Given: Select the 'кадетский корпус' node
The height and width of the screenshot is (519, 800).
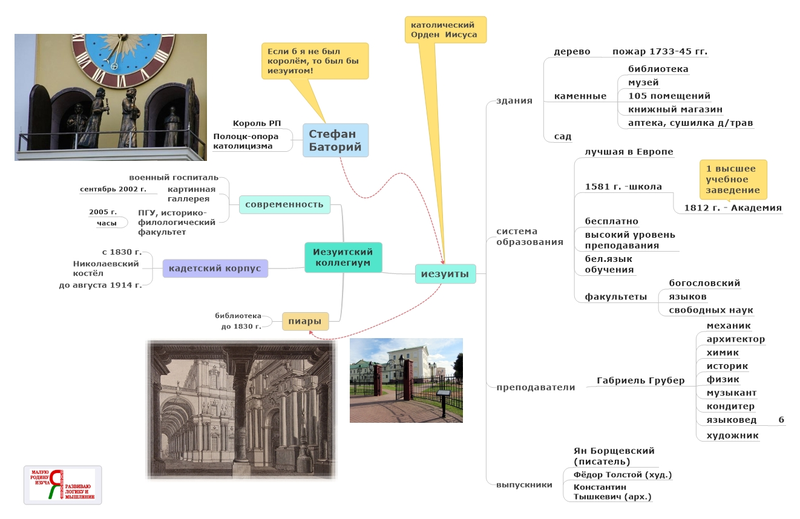Looking at the screenshot, I should pyautogui.click(x=215, y=268).
